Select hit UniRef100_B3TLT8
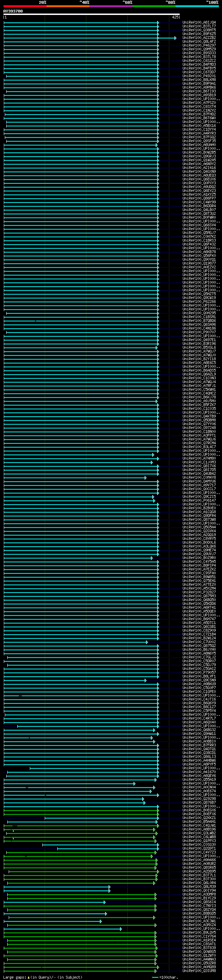This screenshot has width=222, height=980. (x=199, y=57)
